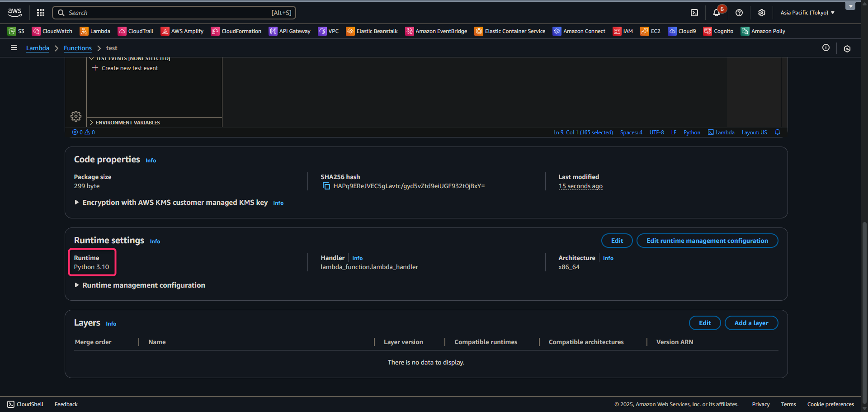Image resolution: width=868 pixels, height=412 pixels.
Task: Copy the SHA256 hash value
Action: (326, 186)
